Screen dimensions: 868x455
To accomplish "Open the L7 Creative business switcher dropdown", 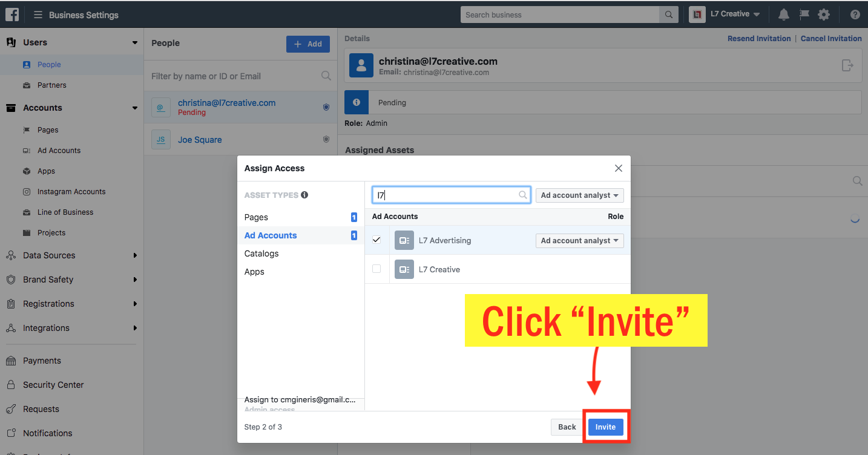I will pos(735,14).
